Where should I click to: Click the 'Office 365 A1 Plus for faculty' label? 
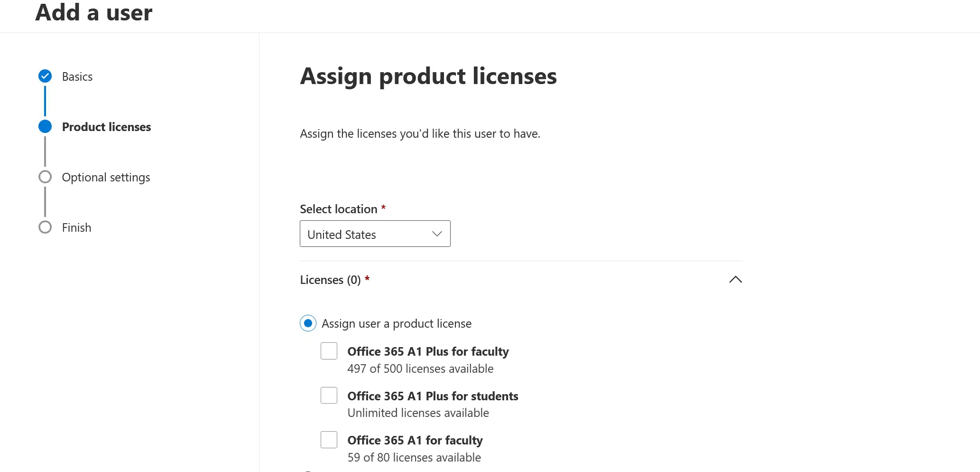pos(428,351)
